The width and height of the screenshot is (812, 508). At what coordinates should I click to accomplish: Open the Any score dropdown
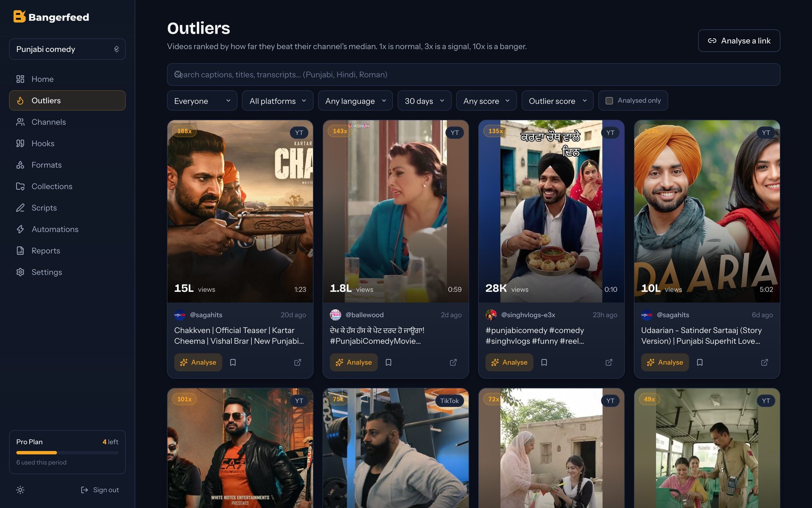pyautogui.click(x=486, y=100)
